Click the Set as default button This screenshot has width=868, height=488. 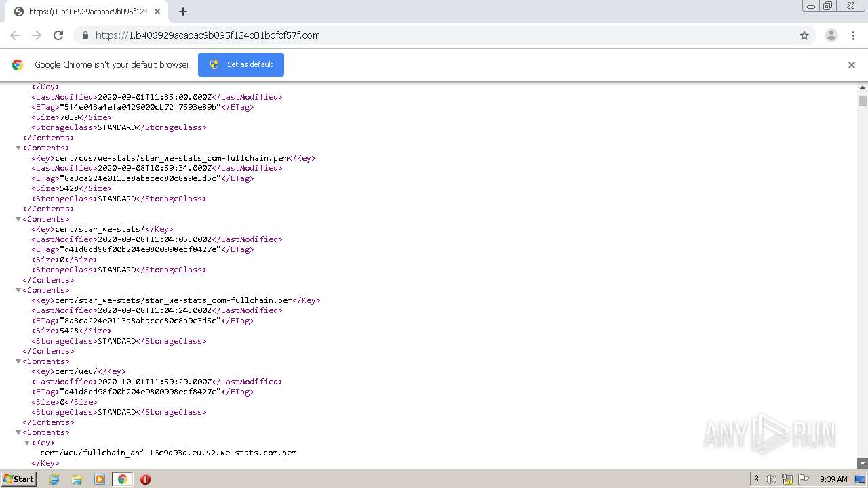pyautogui.click(x=241, y=64)
